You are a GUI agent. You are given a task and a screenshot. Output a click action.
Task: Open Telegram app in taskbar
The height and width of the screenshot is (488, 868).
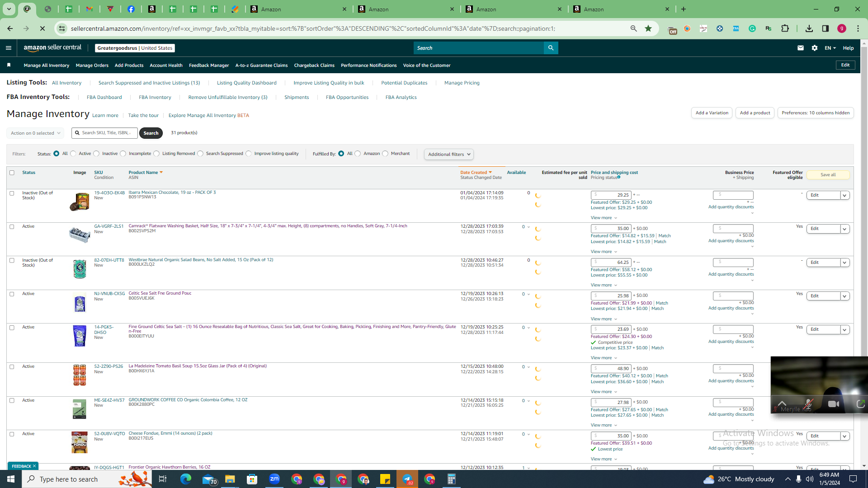pos(407,479)
